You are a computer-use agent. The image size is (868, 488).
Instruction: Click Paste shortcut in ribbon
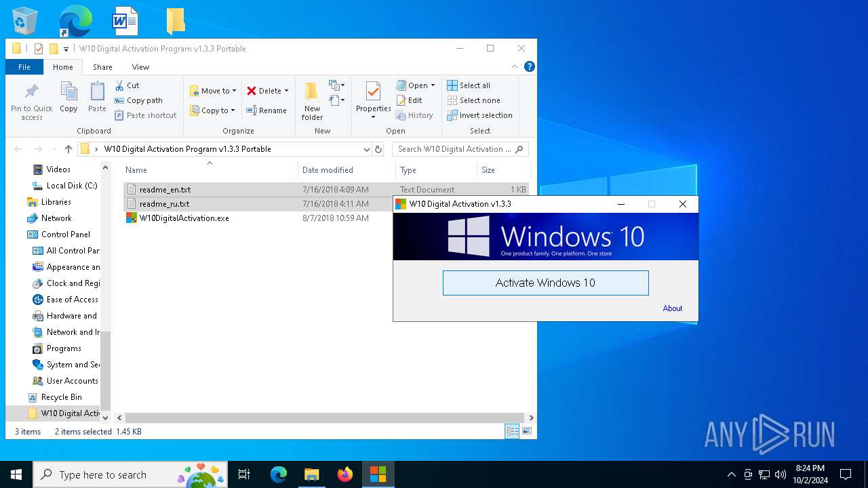pos(145,115)
